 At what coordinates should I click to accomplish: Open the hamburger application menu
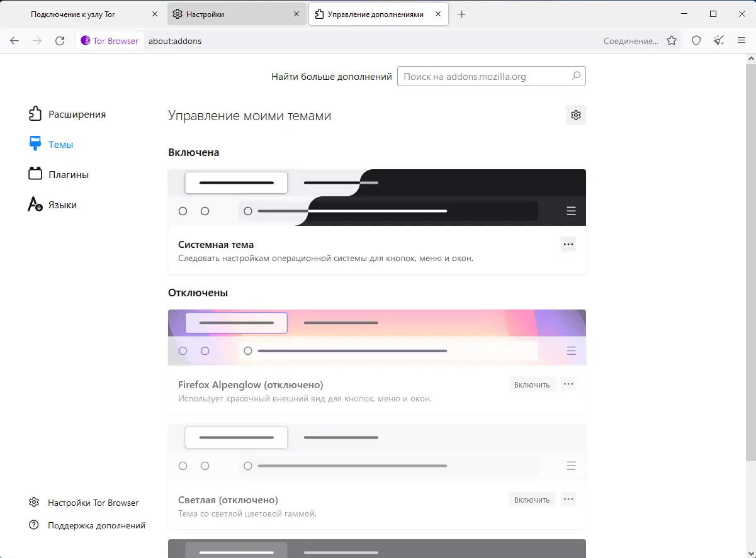(x=742, y=41)
